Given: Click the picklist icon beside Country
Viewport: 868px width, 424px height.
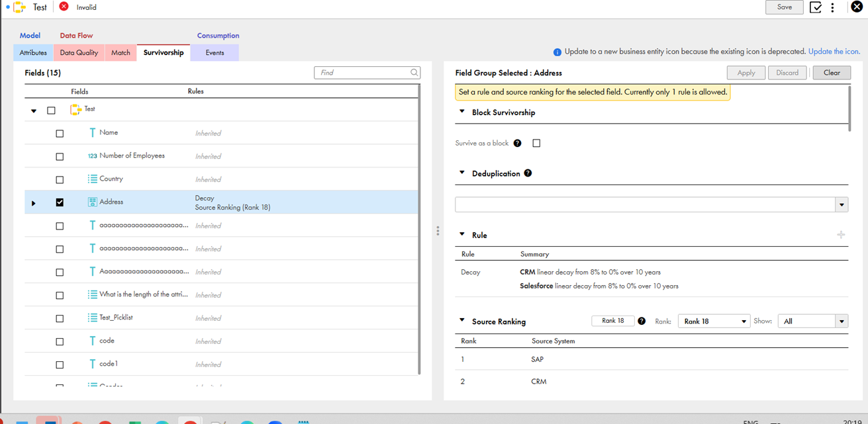Looking at the screenshot, I should 93,179.
